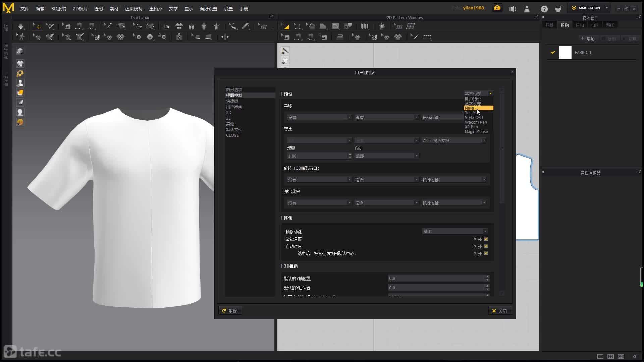
Task: Select CLOSET in the dialog category list
Action: (x=233, y=135)
